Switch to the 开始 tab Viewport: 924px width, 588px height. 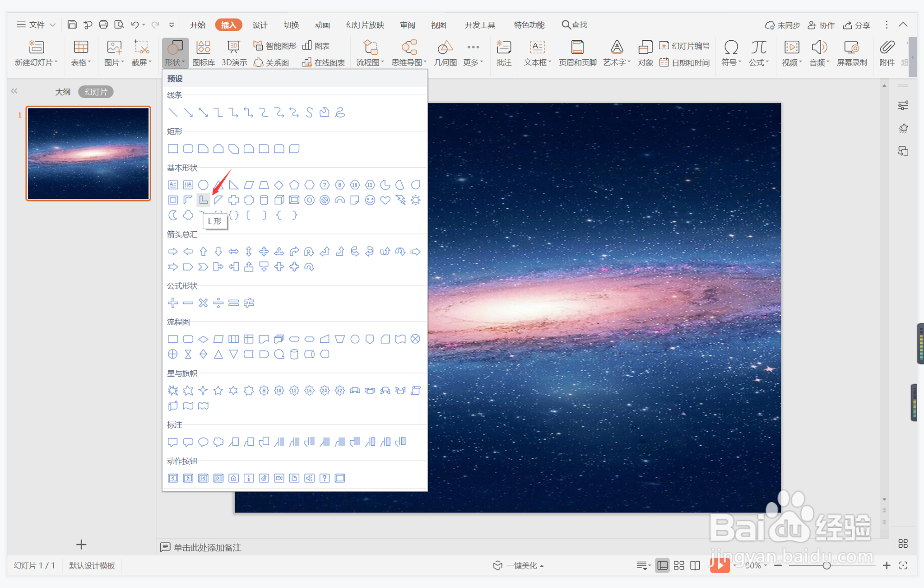tap(197, 25)
